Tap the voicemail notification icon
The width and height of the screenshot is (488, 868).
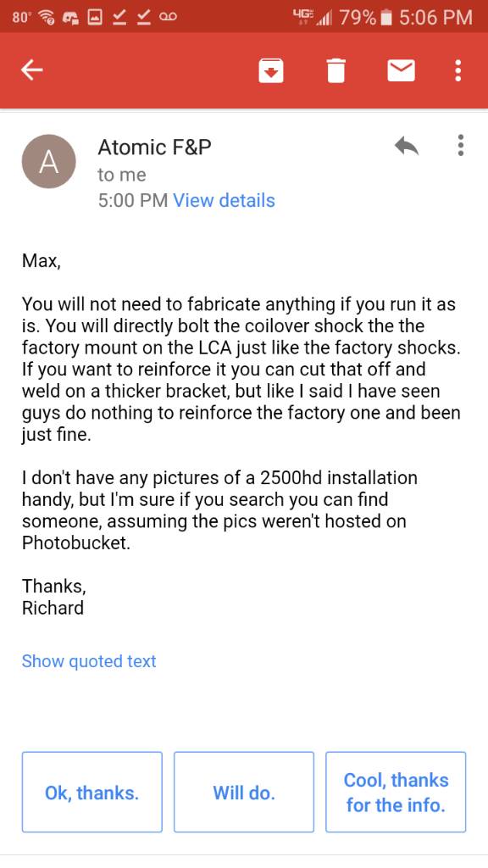point(168,17)
